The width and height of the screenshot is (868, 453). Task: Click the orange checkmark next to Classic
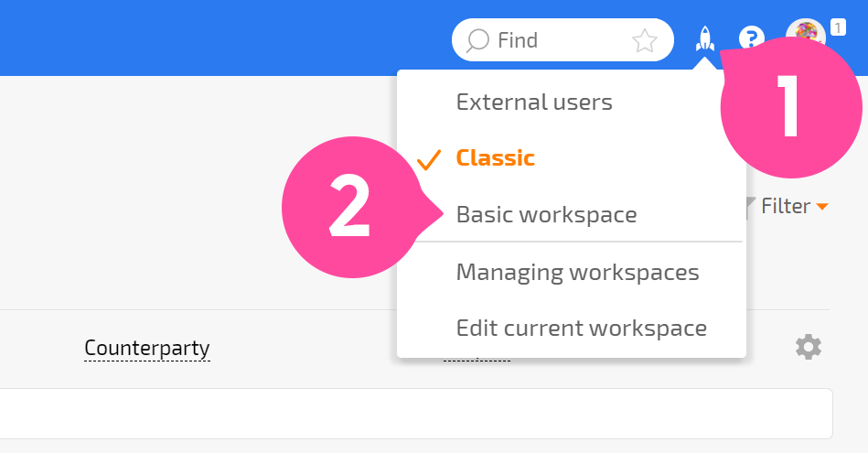429,159
